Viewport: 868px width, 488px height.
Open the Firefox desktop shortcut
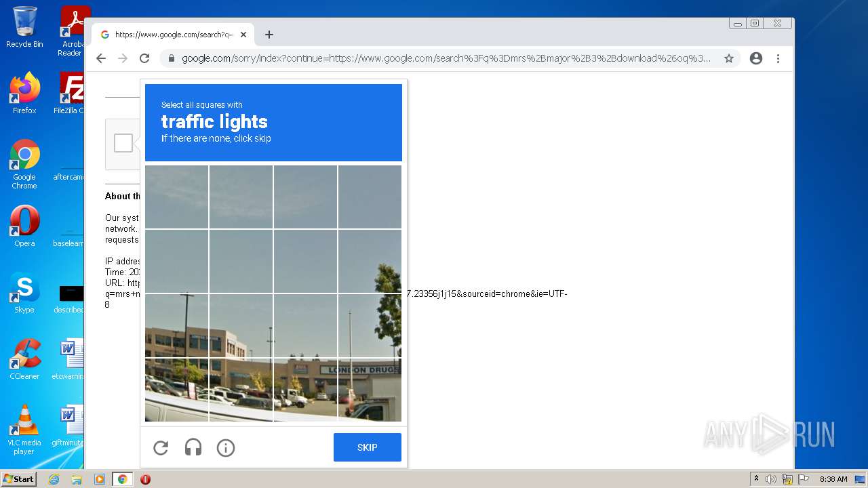(24, 93)
